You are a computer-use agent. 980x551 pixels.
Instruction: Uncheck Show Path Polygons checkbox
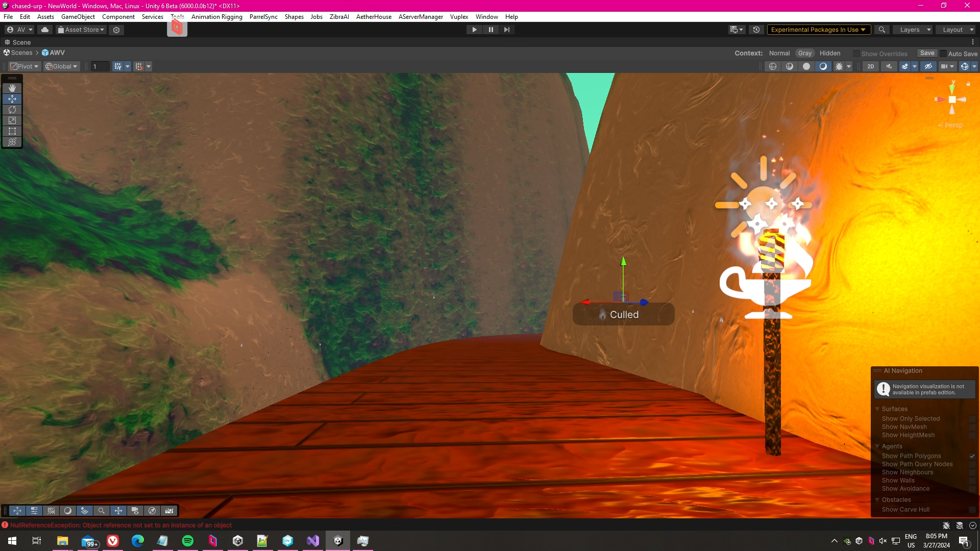[x=972, y=456]
